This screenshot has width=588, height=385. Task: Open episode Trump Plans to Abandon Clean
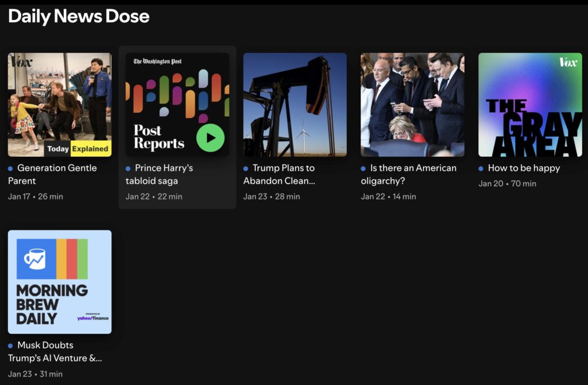[x=280, y=174]
